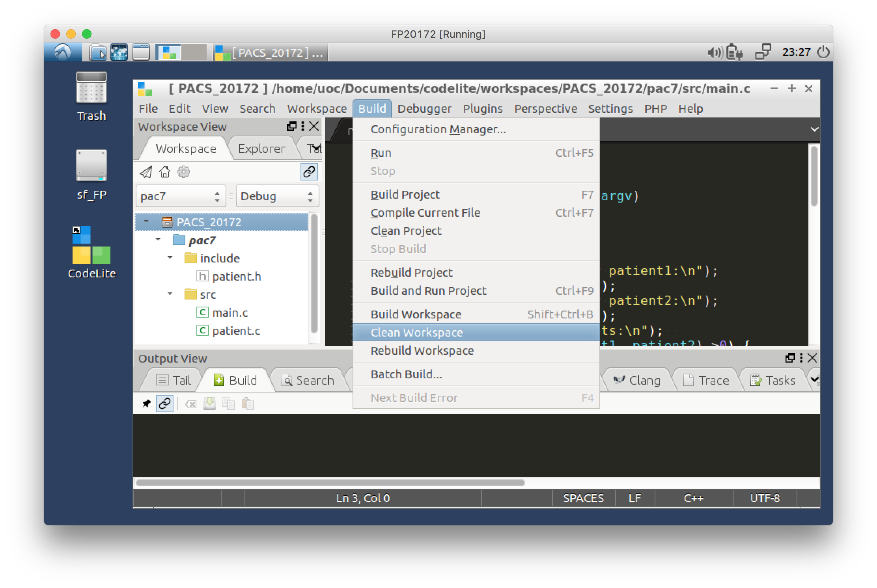Toggle the link button in Output View toolbar
Screen dimensions: 877x588
point(164,404)
